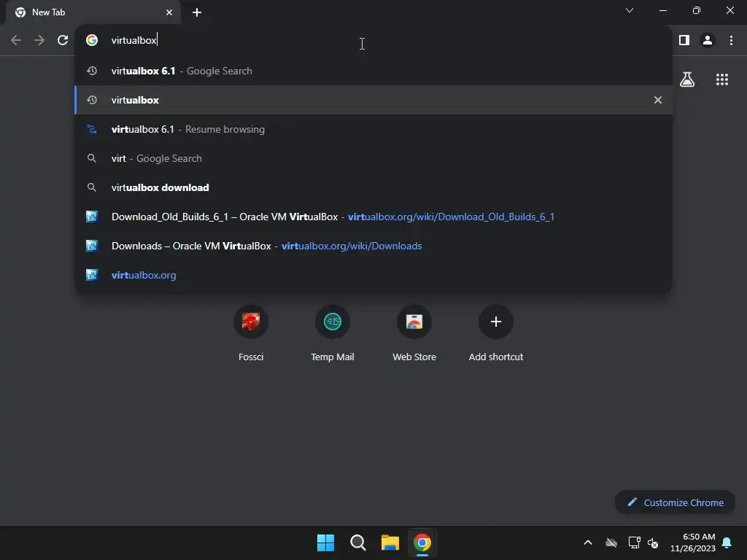
Task: Select suggestion 'virtualbox 6.1 - Google Search'
Action: (x=373, y=71)
